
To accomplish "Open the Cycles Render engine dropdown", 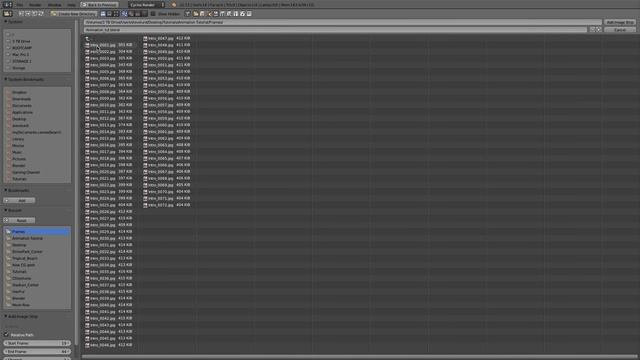I will pos(146,4).
